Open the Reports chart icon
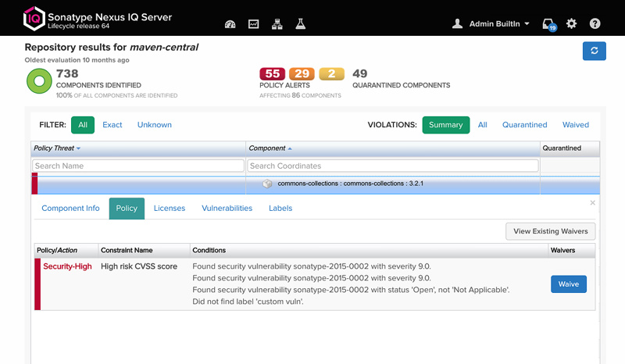625x364 pixels. point(253,24)
